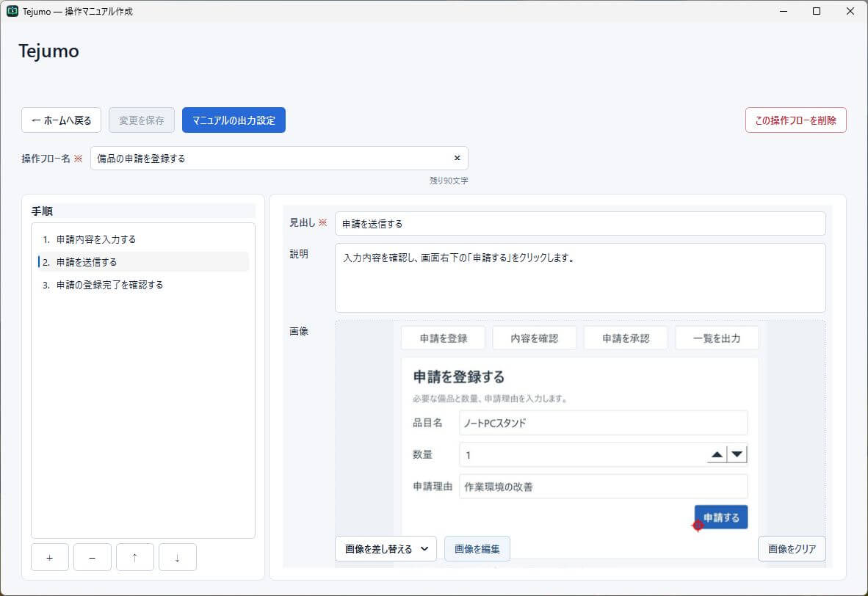Viewport: 868px width, 596px height.
Task: Remove the selected step with the − button
Action: coord(93,557)
